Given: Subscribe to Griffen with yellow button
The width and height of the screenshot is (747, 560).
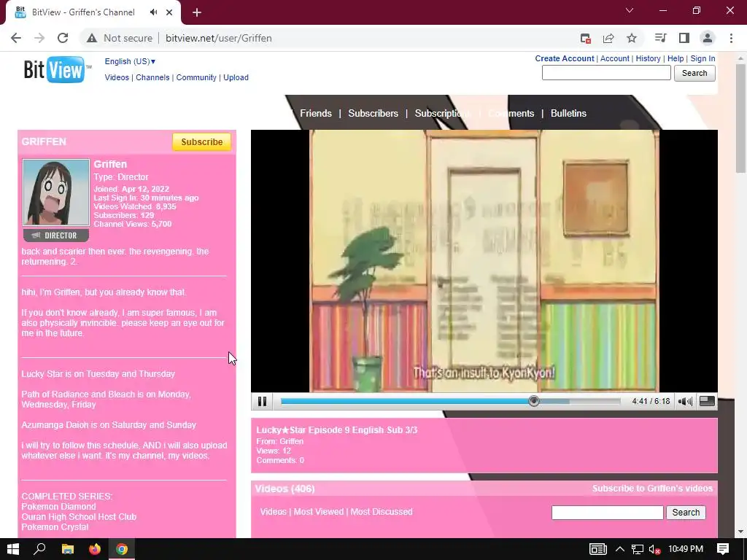Looking at the screenshot, I should click(x=201, y=142).
